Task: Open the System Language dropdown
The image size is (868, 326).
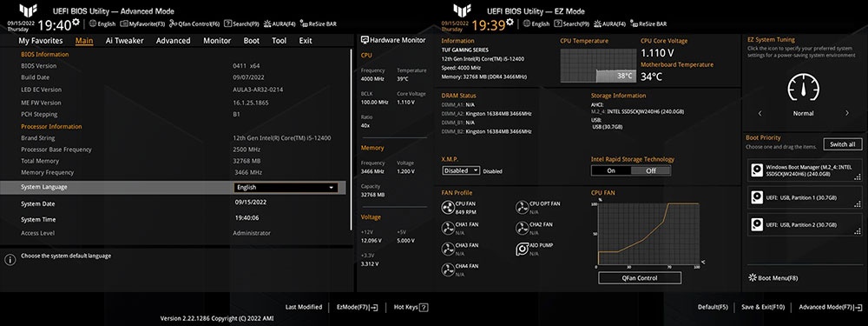Action: tap(286, 188)
